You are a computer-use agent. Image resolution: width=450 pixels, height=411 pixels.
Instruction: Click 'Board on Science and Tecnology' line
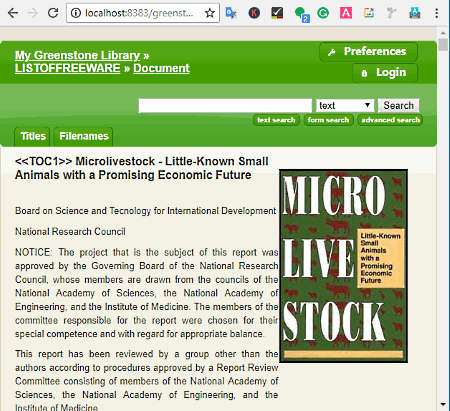(146, 211)
